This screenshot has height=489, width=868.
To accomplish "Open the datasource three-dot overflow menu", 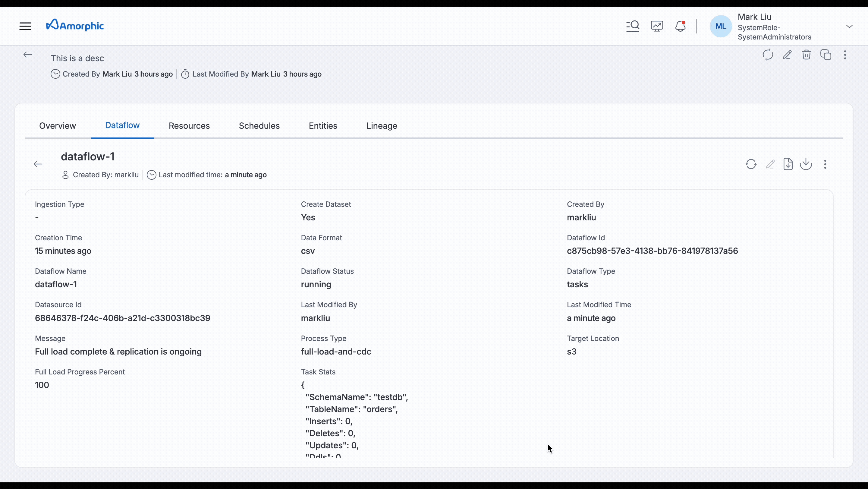I will [845, 55].
